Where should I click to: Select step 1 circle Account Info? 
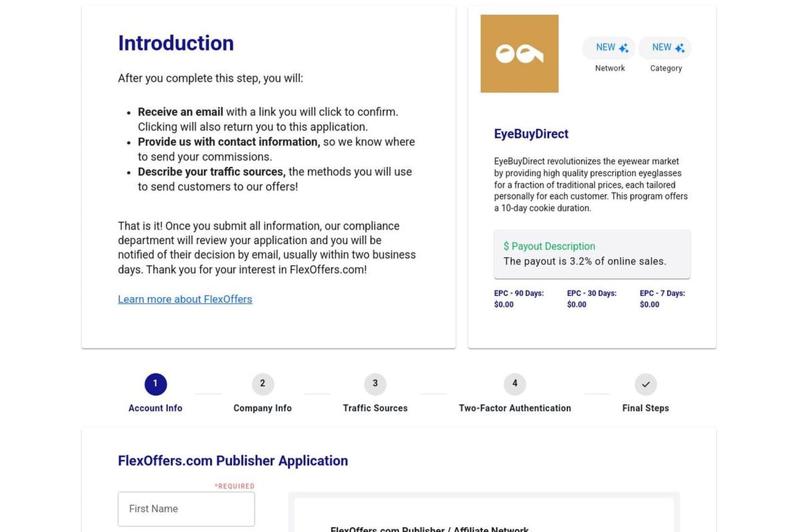[155, 384]
